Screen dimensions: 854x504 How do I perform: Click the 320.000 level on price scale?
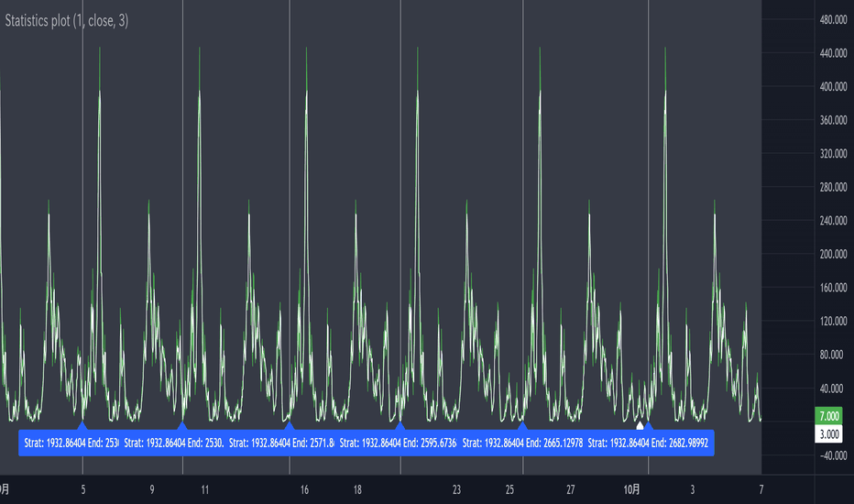coord(833,154)
